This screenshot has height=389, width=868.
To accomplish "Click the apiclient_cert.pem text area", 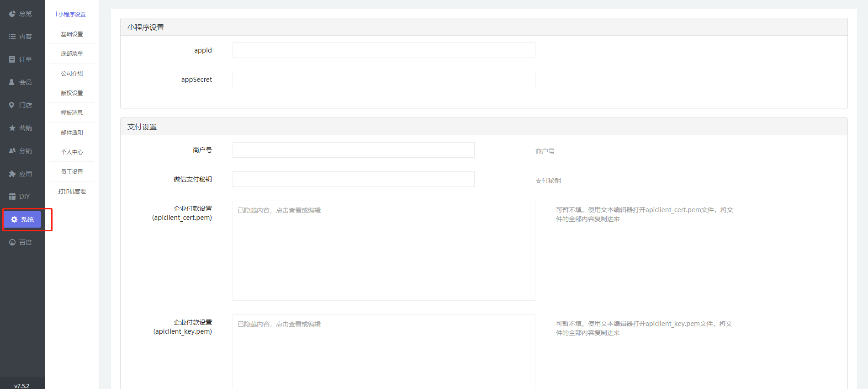I will pyautogui.click(x=384, y=250).
